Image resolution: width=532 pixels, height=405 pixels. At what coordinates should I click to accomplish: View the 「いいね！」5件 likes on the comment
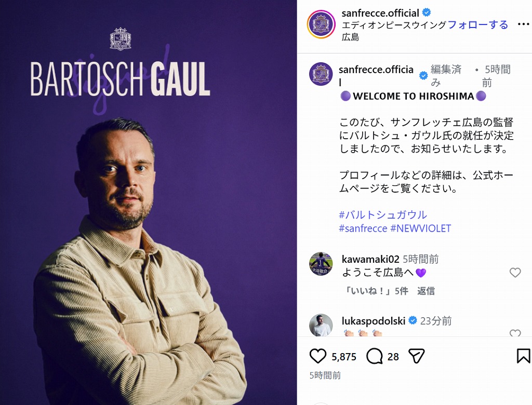[376, 291]
